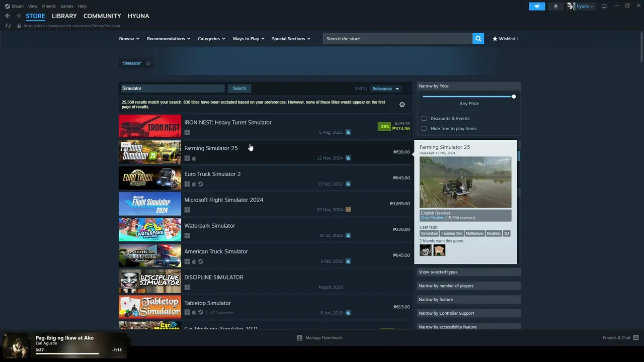Click the hyuna profile avatar in title bar
The width and height of the screenshot is (644, 362).
coord(571,6)
